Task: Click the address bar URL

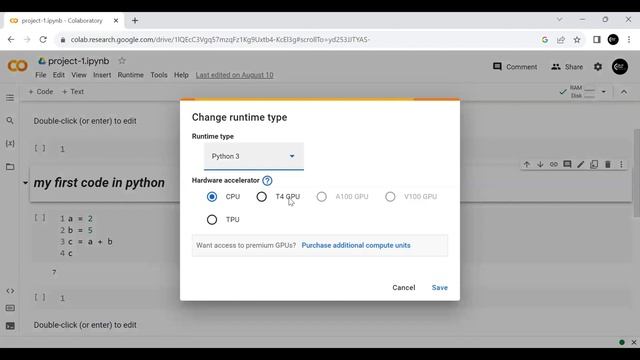Action: tap(220, 40)
